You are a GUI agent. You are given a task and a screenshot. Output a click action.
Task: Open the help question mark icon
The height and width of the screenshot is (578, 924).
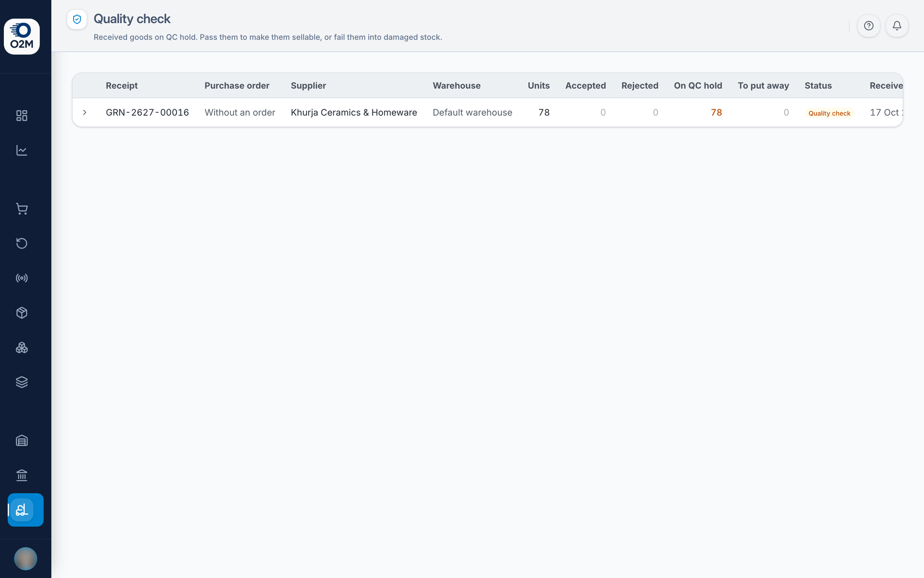(x=869, y=26)
